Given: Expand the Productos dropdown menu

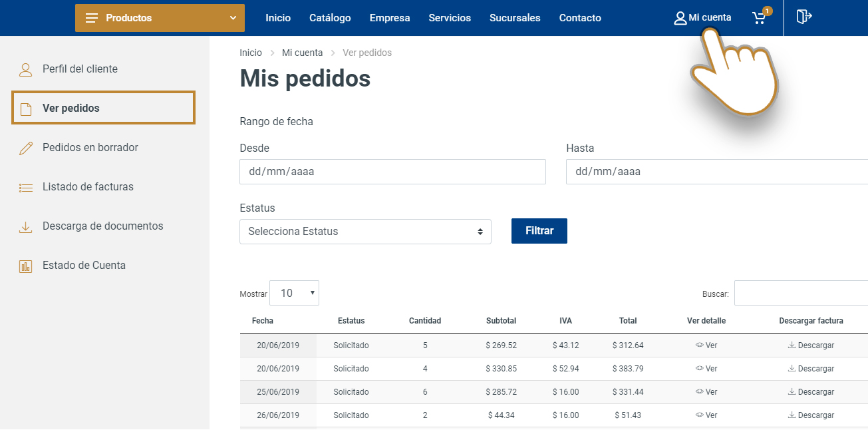Looking at the screenshot, I should pos(160,18).
